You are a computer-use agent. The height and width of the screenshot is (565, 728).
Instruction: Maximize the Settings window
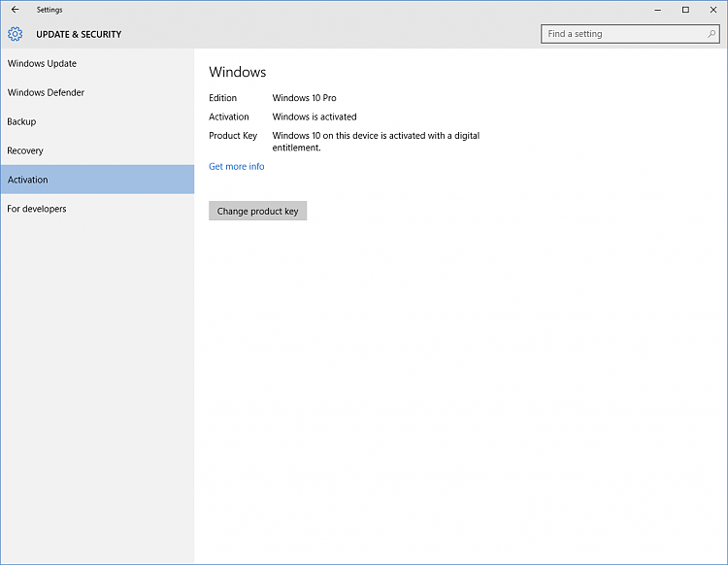pos(685,10)
